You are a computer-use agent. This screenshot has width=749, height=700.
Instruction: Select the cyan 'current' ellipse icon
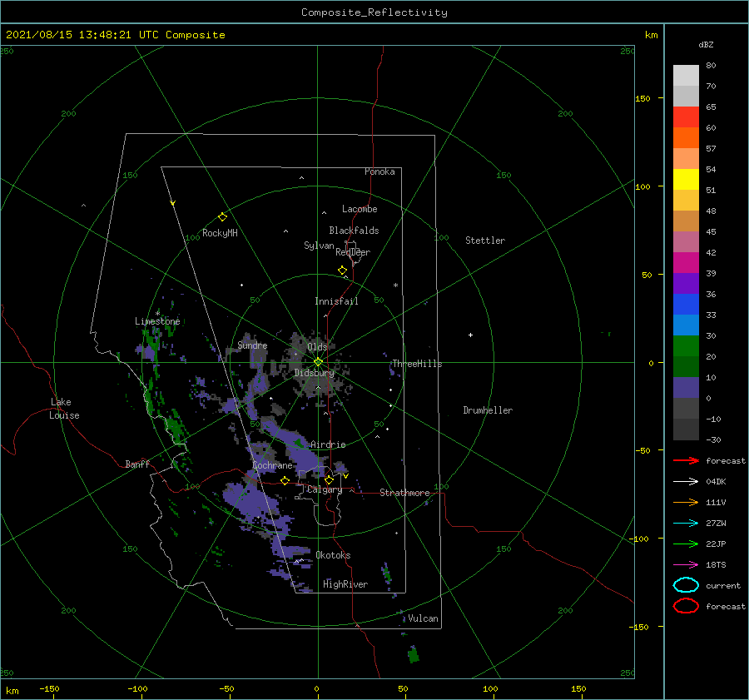click(x=686, y=585)
